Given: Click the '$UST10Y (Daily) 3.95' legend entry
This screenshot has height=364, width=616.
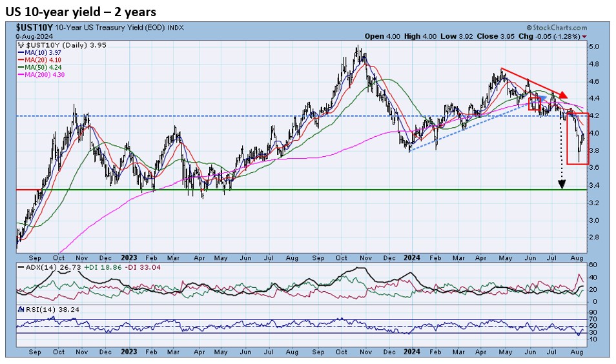Looking at the screenshot, I should pyautogui.click(x=66, y=45).
